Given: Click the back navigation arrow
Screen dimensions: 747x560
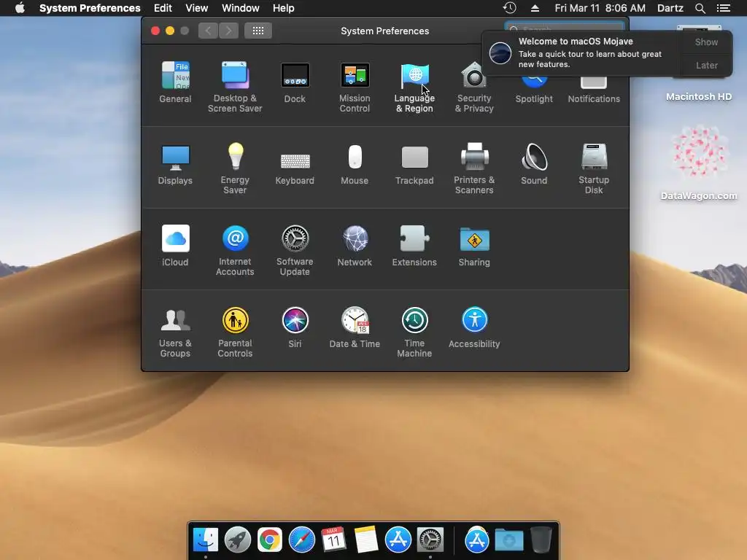Looking at the screenshot, I should [208, 31].
